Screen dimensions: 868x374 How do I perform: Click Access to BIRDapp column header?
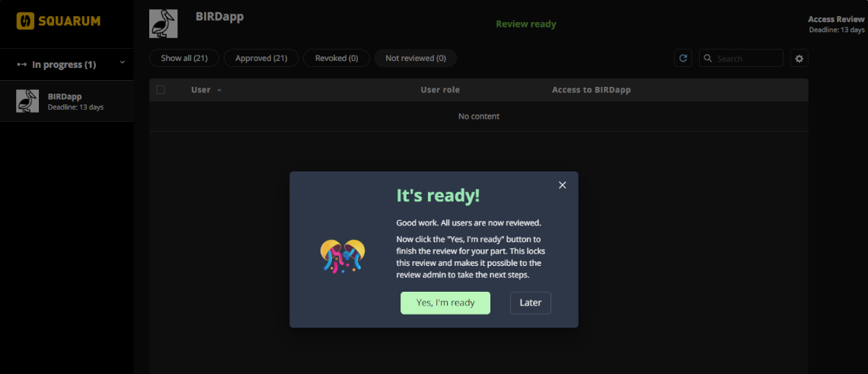point(591,90)
